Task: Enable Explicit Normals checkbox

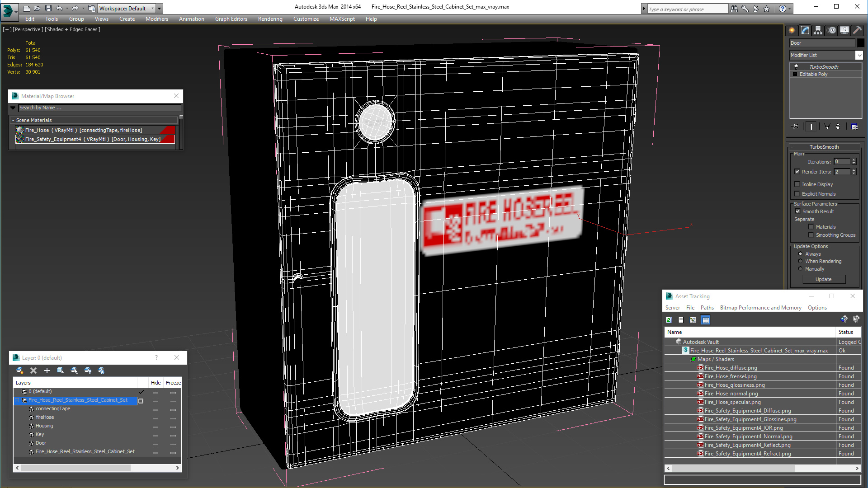Action: [797, 194]
